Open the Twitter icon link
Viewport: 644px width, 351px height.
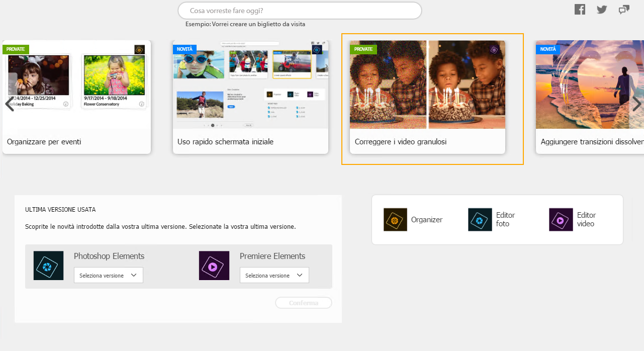pyautogui.click(x=602, y=9)
